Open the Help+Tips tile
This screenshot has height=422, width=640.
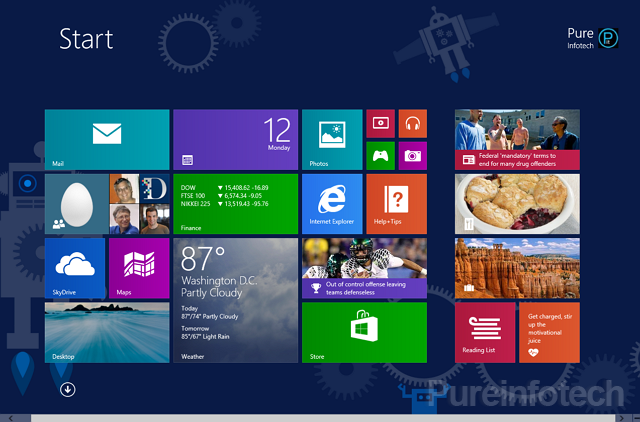pyautogui.click(x=397, y=203)
